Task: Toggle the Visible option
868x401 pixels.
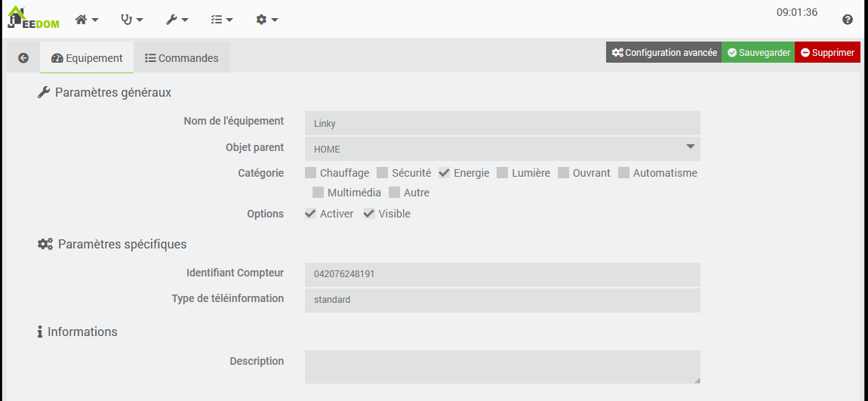Action: click(x=369, y=214)
